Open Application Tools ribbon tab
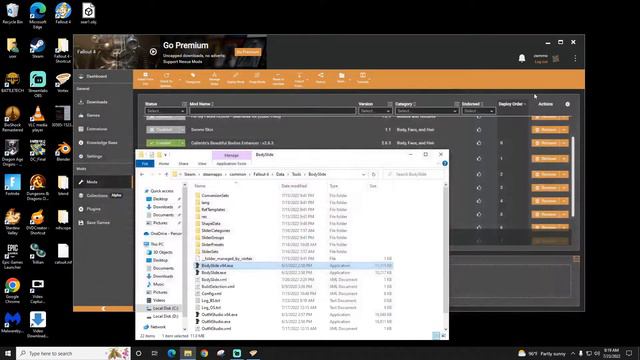640x360 pixels. 231,164
